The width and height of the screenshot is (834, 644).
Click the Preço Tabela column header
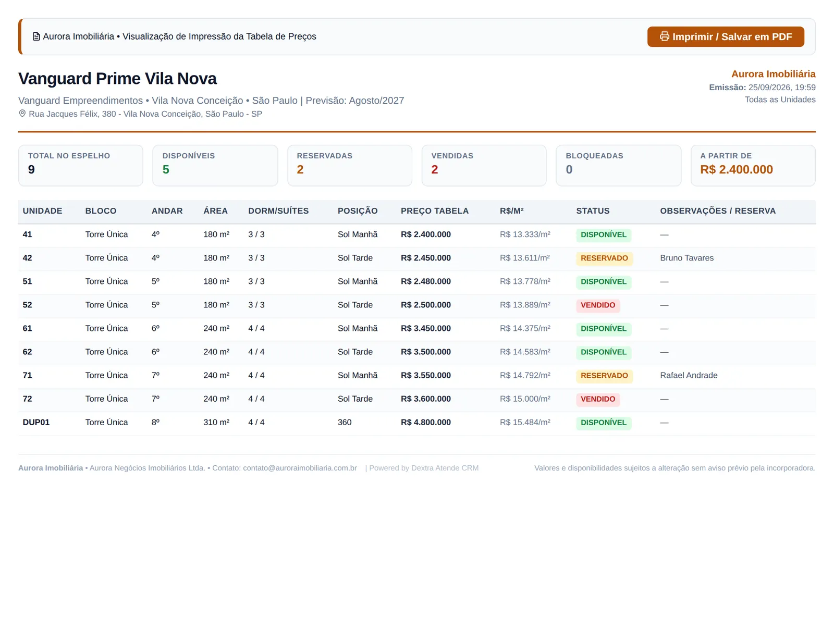click(x=435, y=211)
